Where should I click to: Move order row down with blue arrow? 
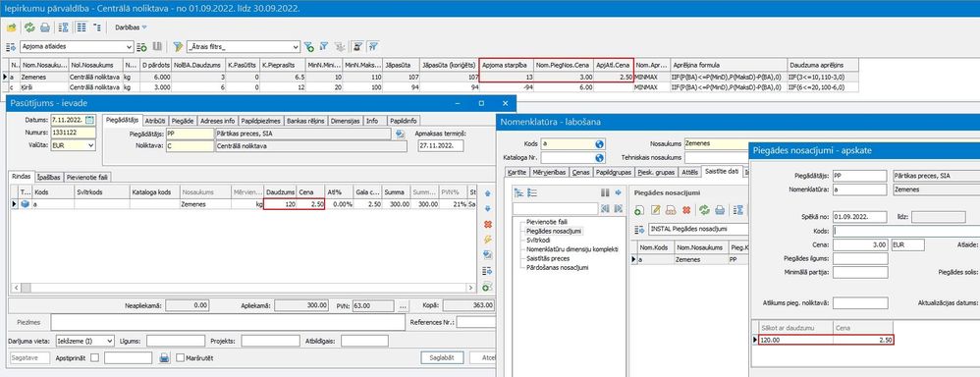coord(487,209)
